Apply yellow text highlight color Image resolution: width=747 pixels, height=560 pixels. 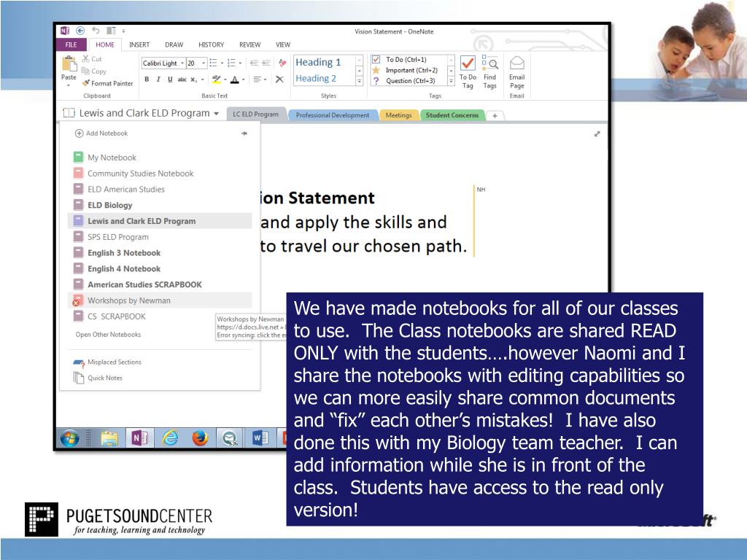216,79
